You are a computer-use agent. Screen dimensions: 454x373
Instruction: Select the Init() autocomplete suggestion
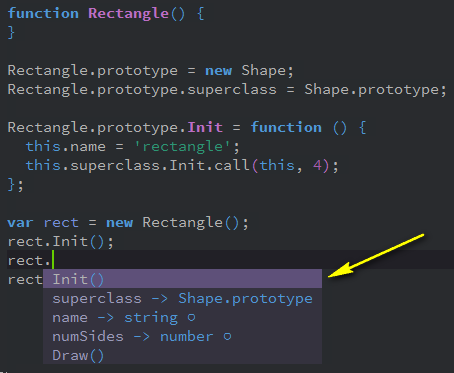click(182, 279)
